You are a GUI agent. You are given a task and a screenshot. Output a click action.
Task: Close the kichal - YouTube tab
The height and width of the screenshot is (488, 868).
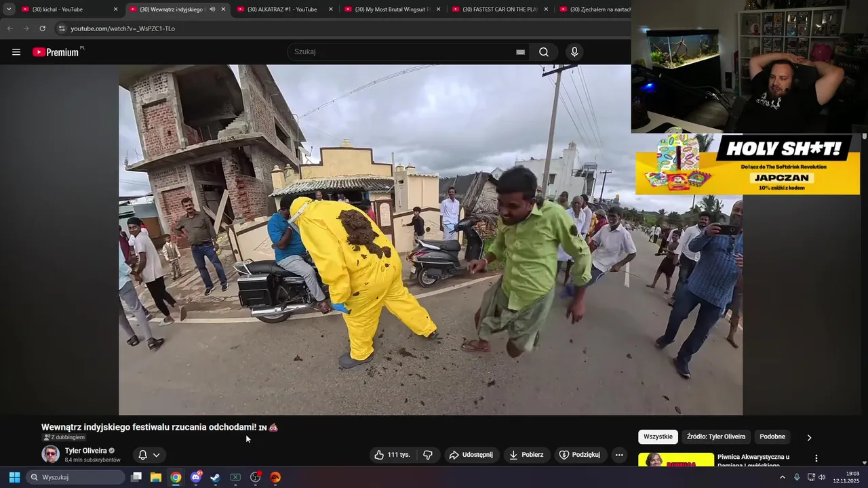[x=115, y=9]
